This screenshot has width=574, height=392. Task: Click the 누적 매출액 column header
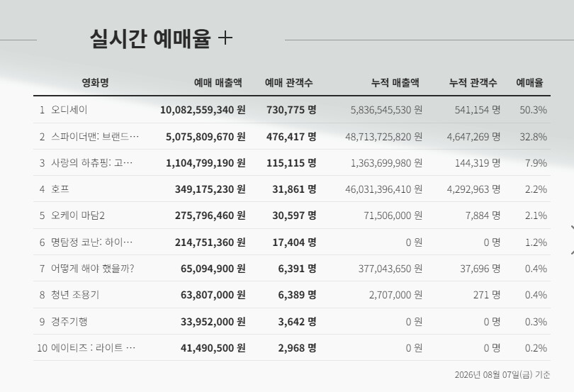(395, 82)
